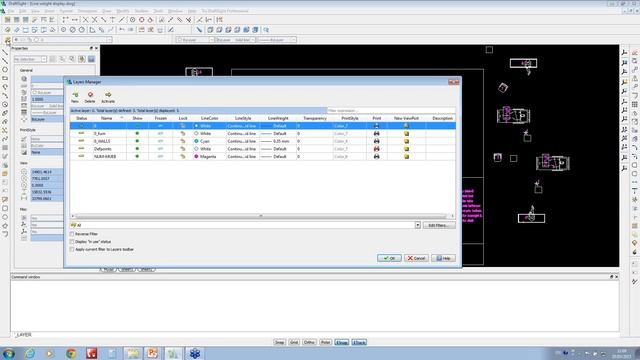Click New ViewPort icon for NUM-MUEB layer

click(x=406, y=157)
